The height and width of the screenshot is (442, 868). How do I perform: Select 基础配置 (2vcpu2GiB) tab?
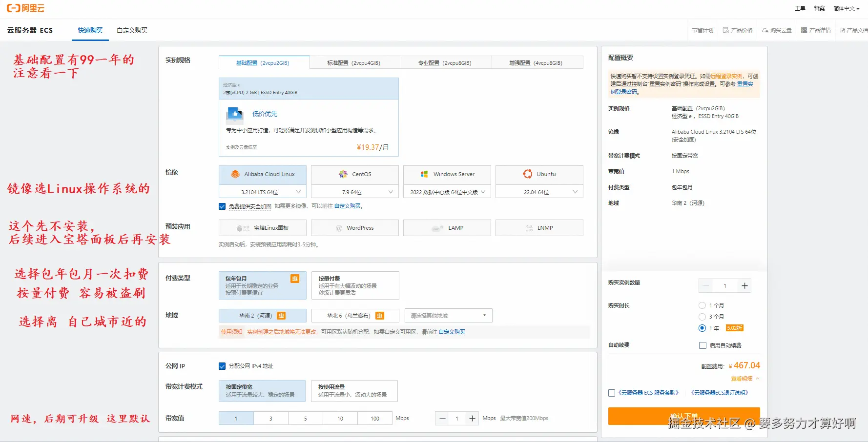tap(264, 62)
